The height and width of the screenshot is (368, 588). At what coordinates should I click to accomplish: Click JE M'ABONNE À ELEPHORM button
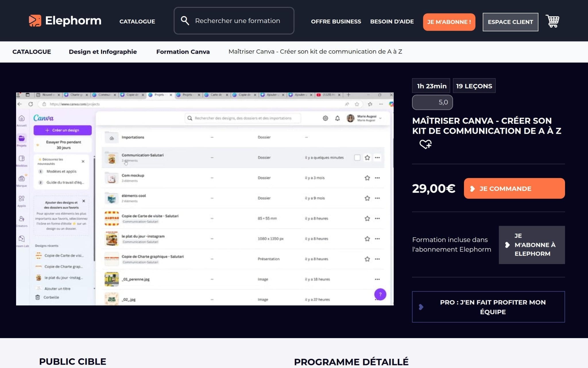click(532, 245)
